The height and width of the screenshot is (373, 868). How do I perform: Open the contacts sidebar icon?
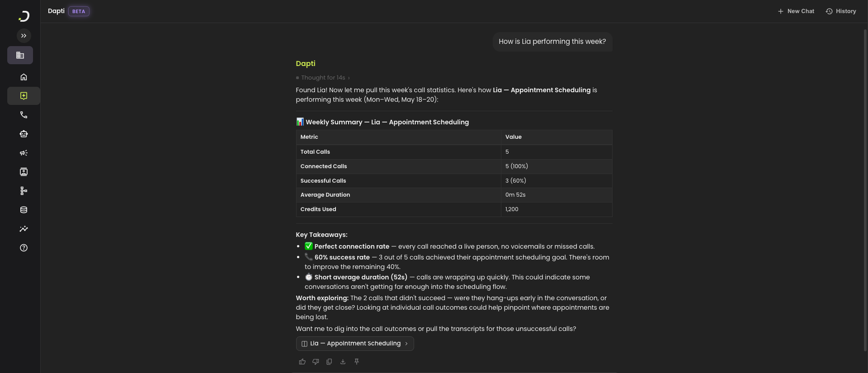click(x=24, y=172)
